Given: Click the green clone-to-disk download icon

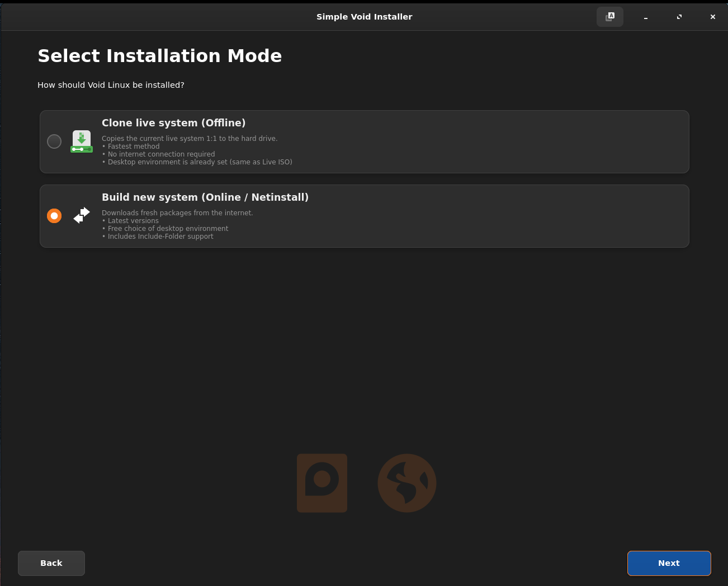Looking at the screenshot, I should click(82, 141).
